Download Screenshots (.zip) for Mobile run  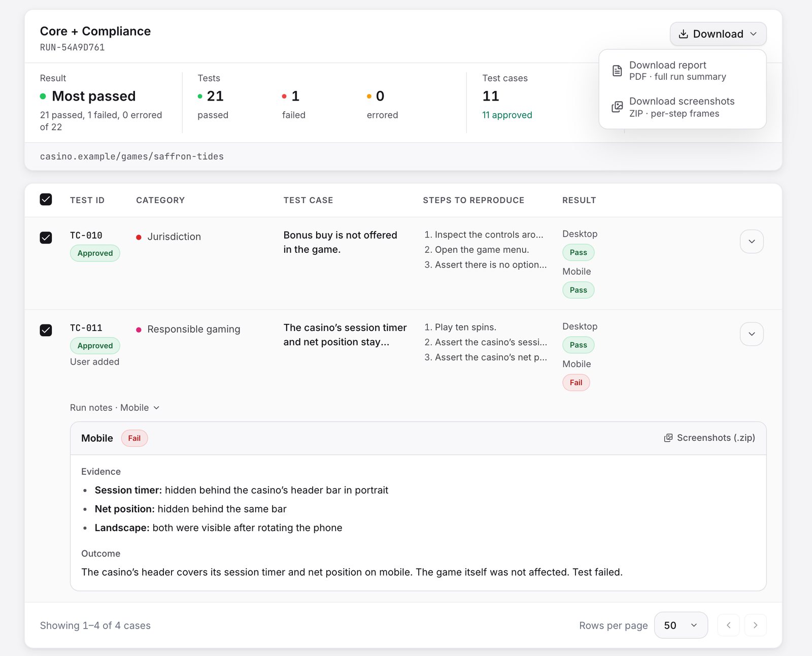click(x=709, y=438)
